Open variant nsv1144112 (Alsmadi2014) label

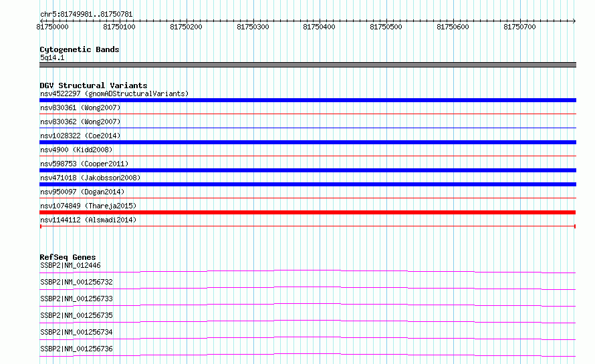click(88, 220)
